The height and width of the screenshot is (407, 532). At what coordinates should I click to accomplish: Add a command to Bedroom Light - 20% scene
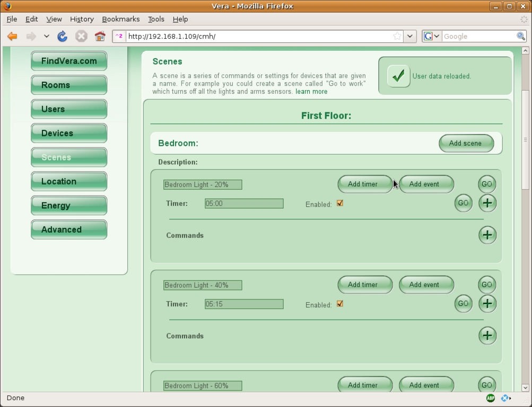click(487, 235)
